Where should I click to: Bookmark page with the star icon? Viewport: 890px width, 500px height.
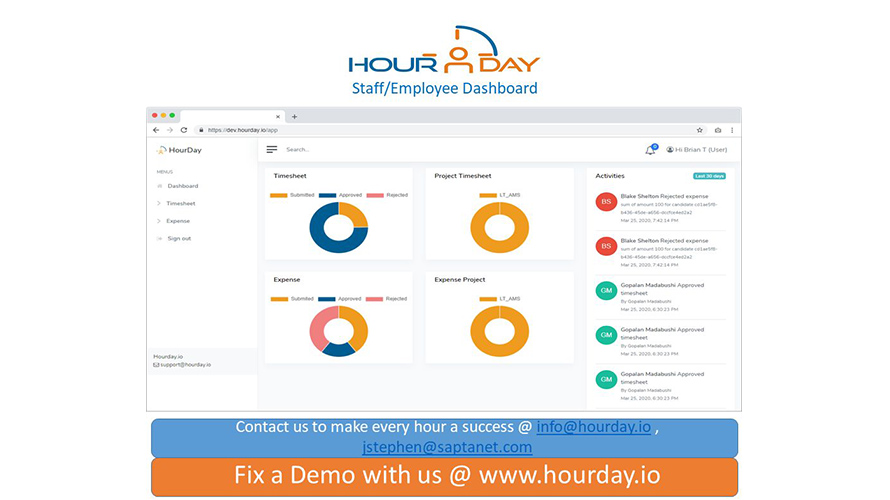700,130
